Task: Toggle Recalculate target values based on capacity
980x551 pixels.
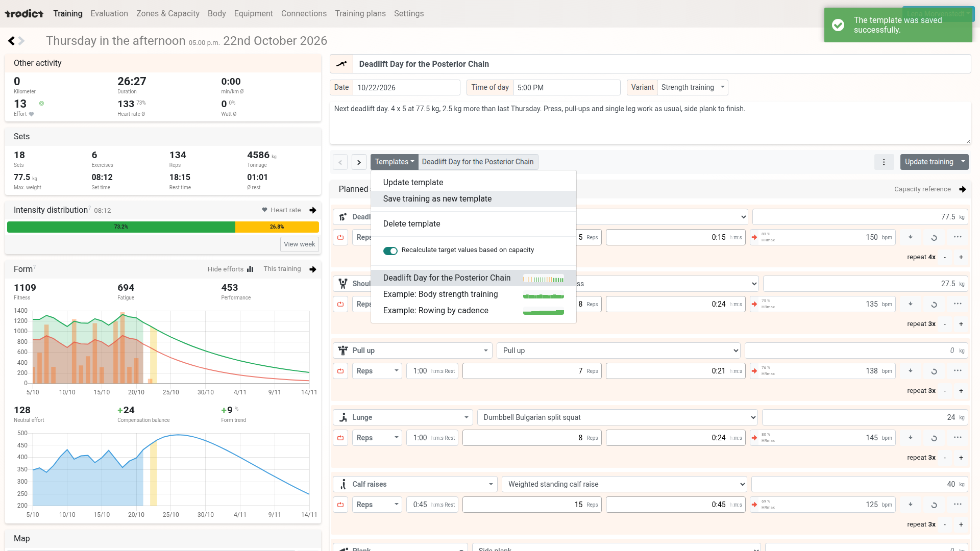Action: click(x=390, y=251)
